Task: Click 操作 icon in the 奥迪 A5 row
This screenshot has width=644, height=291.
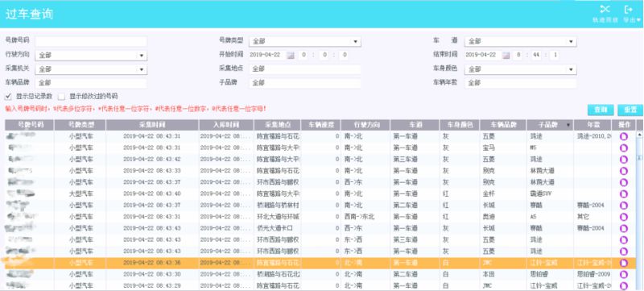Action: [623, 217]
